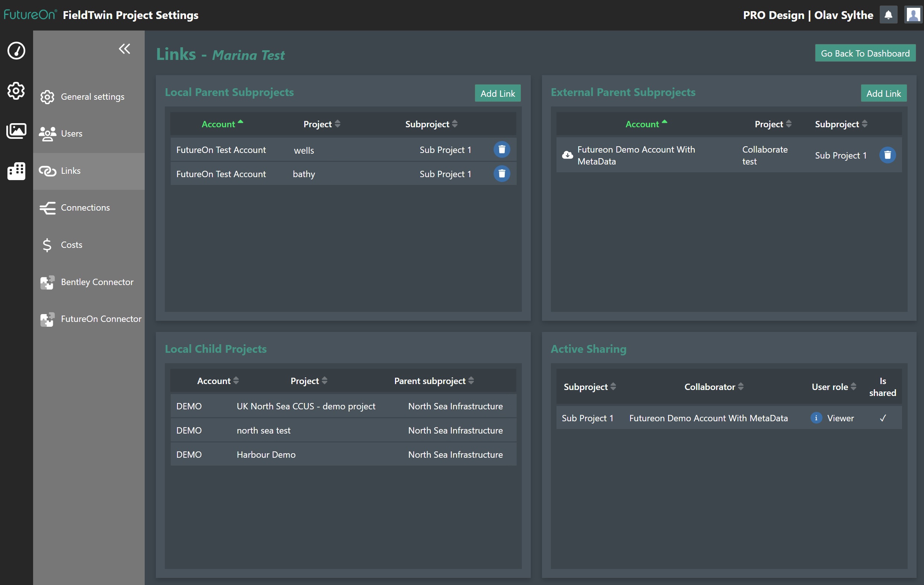This screenshot has height=585, width=924.
Task: Open the settings gear icon in left rail
Action: (x=16, y=90)
